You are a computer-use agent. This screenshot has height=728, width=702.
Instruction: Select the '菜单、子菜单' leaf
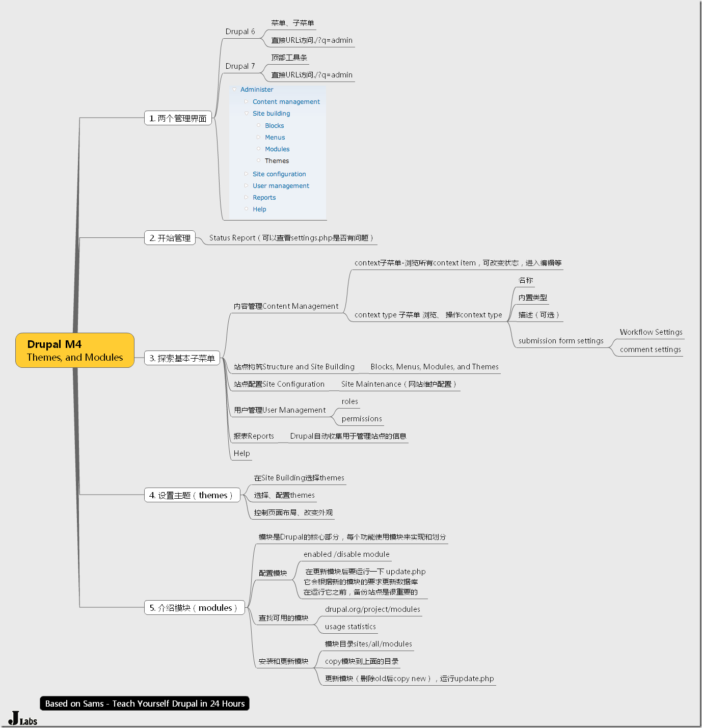292,23
